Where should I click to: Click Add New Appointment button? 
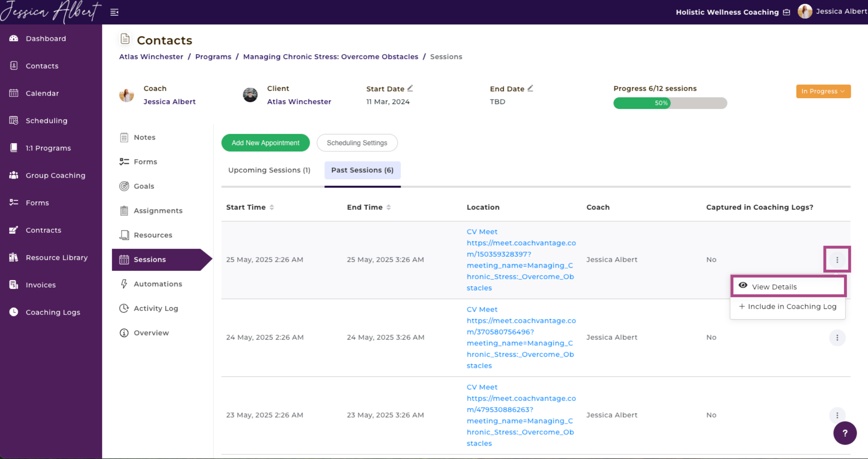(266, 143)
